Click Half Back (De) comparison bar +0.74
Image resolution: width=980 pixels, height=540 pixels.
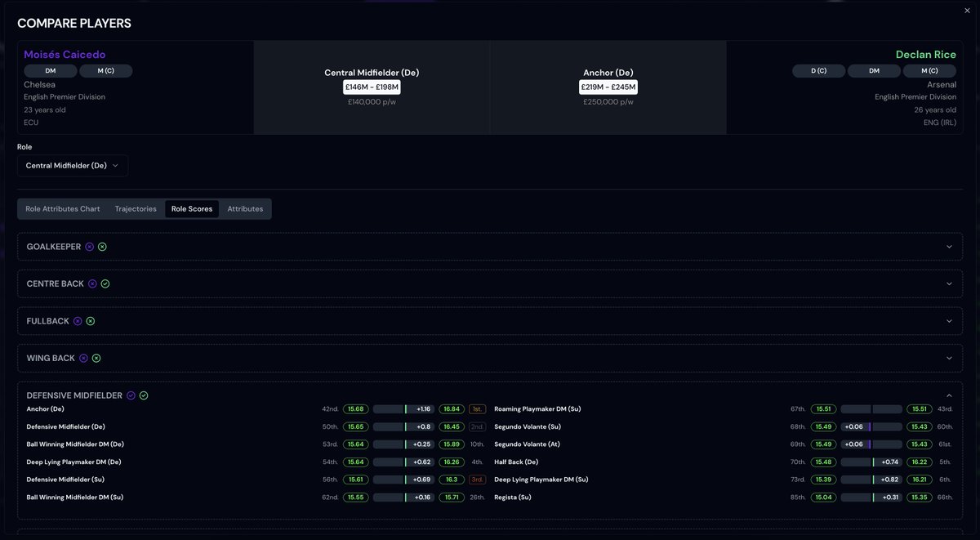tap(872, 462)
